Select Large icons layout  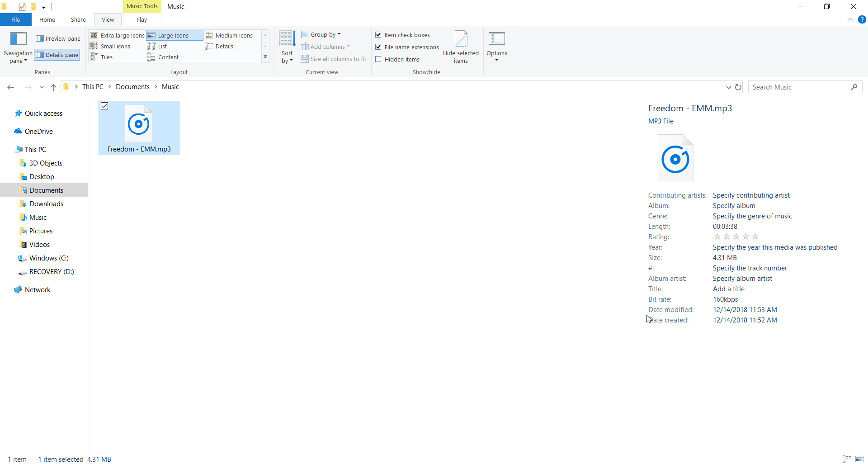click(x=175, y=35)
